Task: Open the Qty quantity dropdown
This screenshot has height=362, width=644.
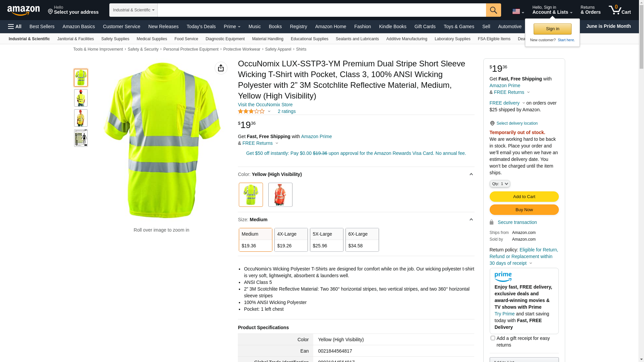Action: pyautogui.click(x=499, y=184)
